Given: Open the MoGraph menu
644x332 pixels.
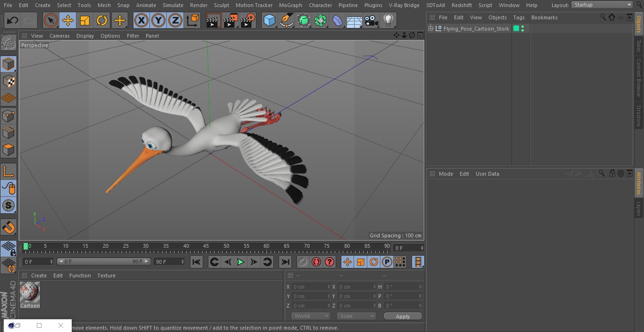Looking at the screenshot, I should (x=290, y=5).
